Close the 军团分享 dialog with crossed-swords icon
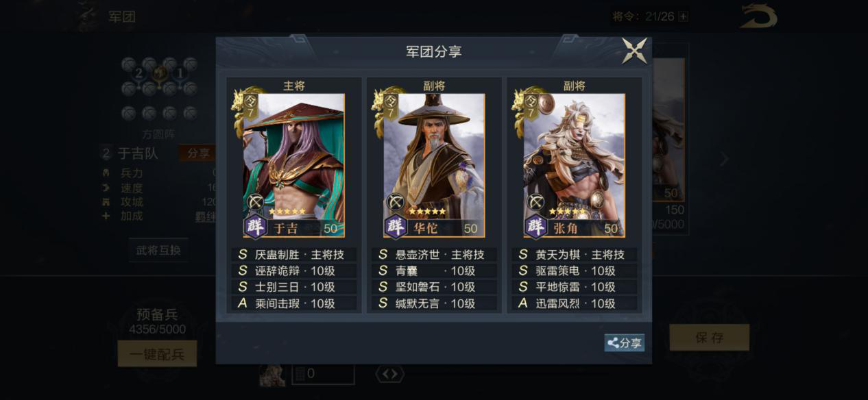 (x=634, y=51)
